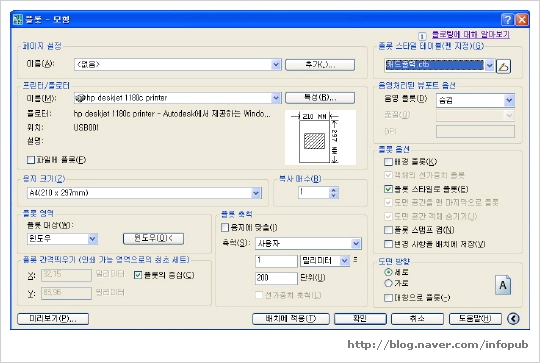Click the Cancel button
Viewport: 540px width, 363px height.
[417, 319]
